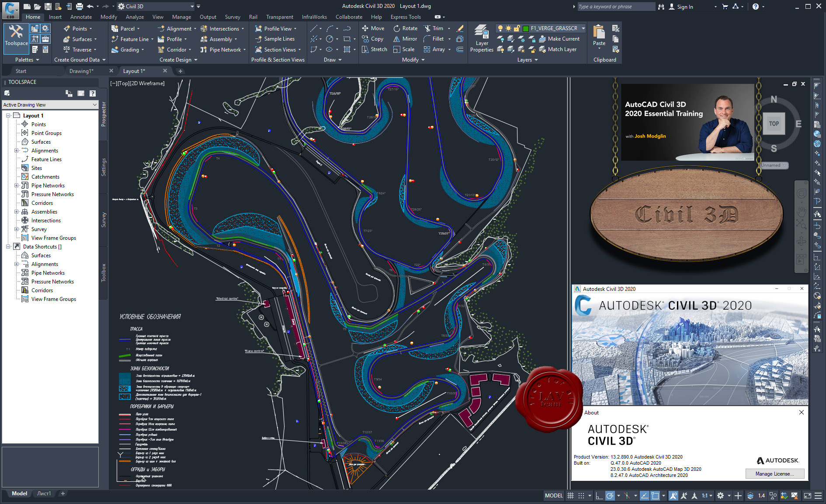Viewport: 826px width, 504px height.
Task: Toggle the layer on/off light bulb
Action: [x=500, y=28]
